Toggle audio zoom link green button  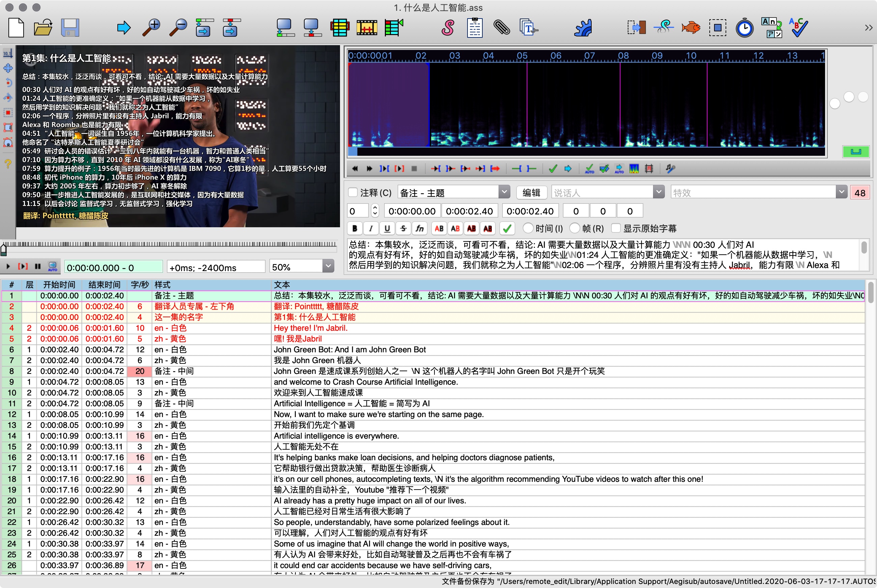tap(856, 151)
